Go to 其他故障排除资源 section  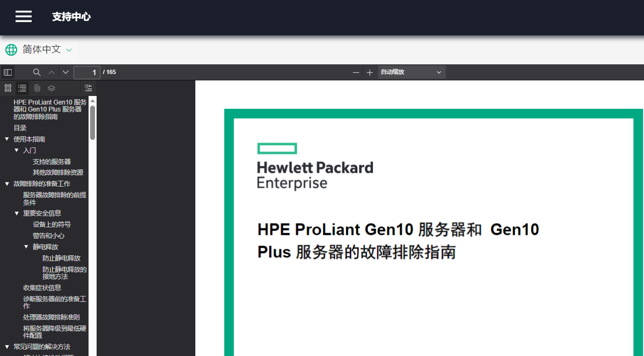point(58,173)
